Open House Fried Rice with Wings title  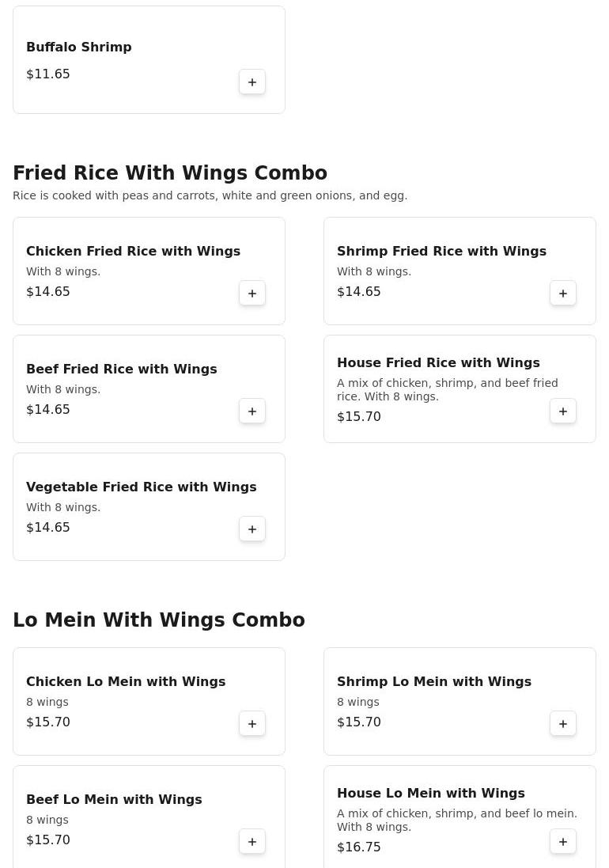click(438, 363)
